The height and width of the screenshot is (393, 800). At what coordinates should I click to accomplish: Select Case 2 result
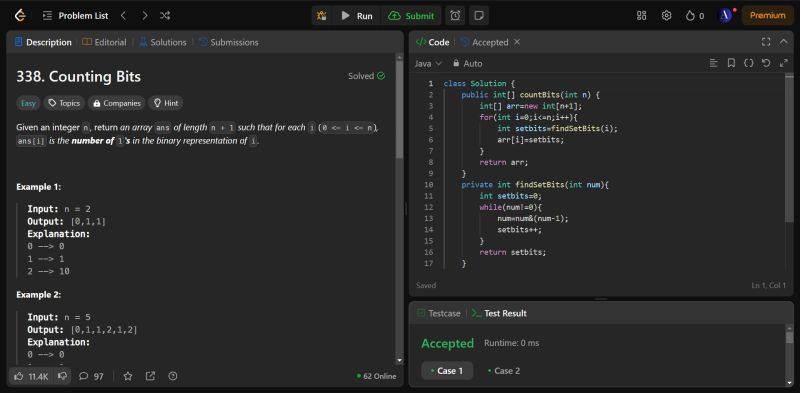(504, 371)
